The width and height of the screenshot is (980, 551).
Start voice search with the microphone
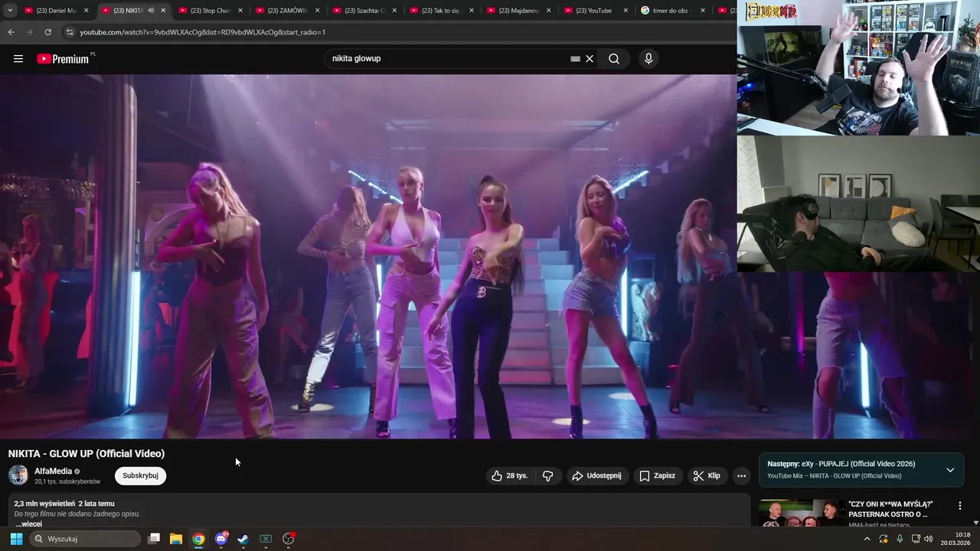pyautogui.click(x=648, y=59)
